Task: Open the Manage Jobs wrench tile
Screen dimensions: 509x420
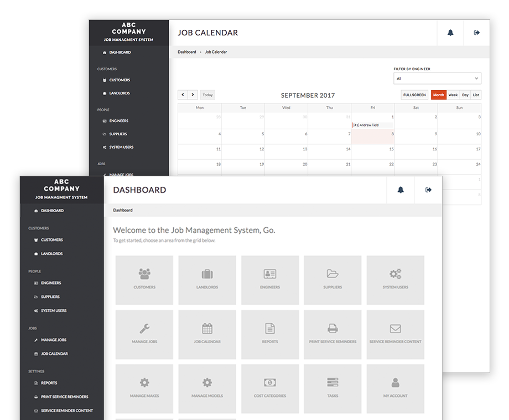Action: [x=144, y=334]
